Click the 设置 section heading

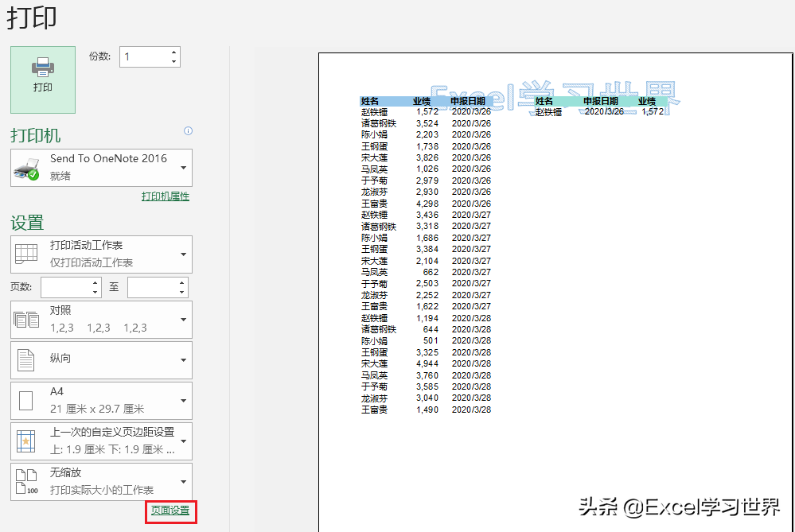pos(27,223)
